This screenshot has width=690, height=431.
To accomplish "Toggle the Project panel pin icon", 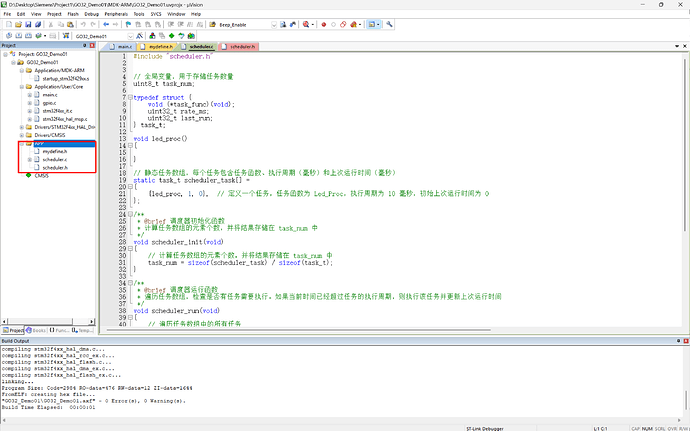I will point(85,45).
